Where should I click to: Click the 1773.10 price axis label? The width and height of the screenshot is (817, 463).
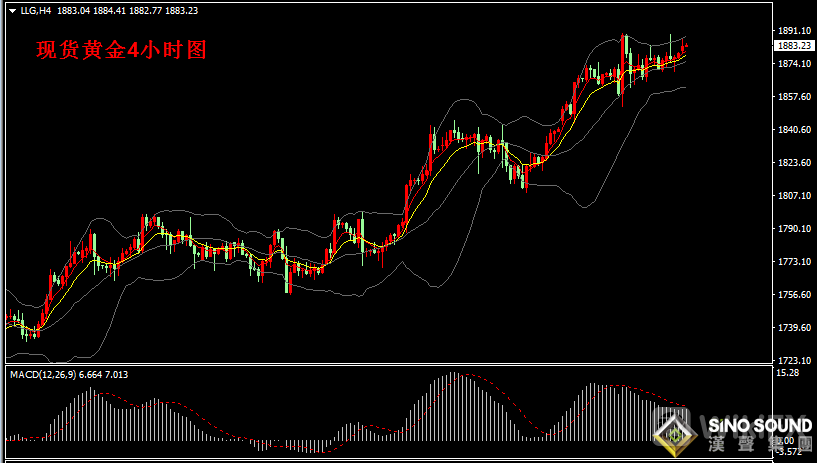pyautogui.click(x=793, y=262)
